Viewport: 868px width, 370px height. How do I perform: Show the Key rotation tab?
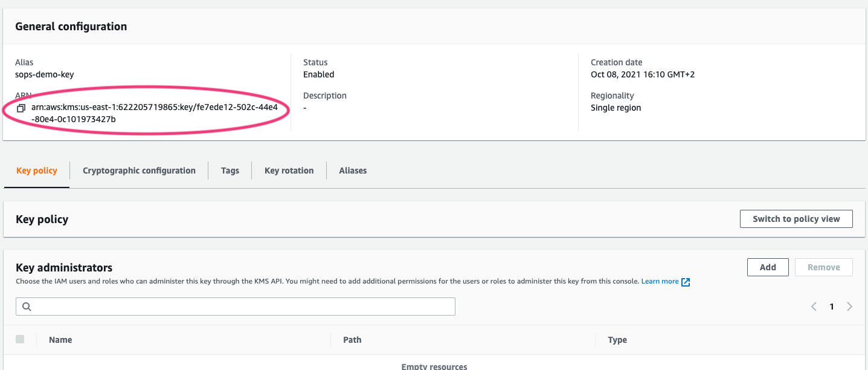289,170
